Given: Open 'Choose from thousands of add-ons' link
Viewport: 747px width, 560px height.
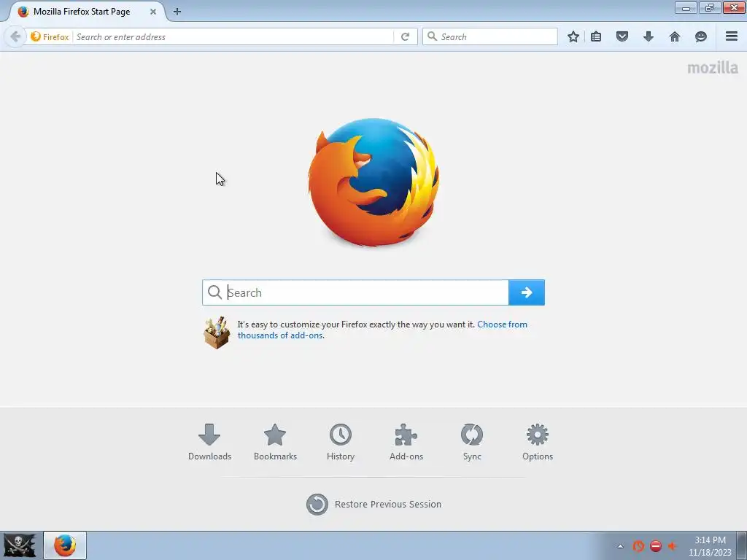Looking at the screenshot, I should coord(382,330).
